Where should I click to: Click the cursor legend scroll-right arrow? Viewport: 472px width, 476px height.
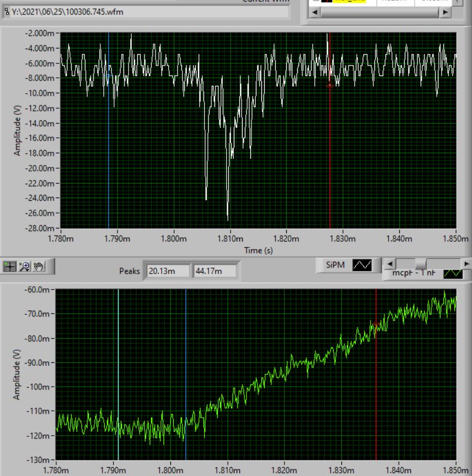(x=446, y=13)
